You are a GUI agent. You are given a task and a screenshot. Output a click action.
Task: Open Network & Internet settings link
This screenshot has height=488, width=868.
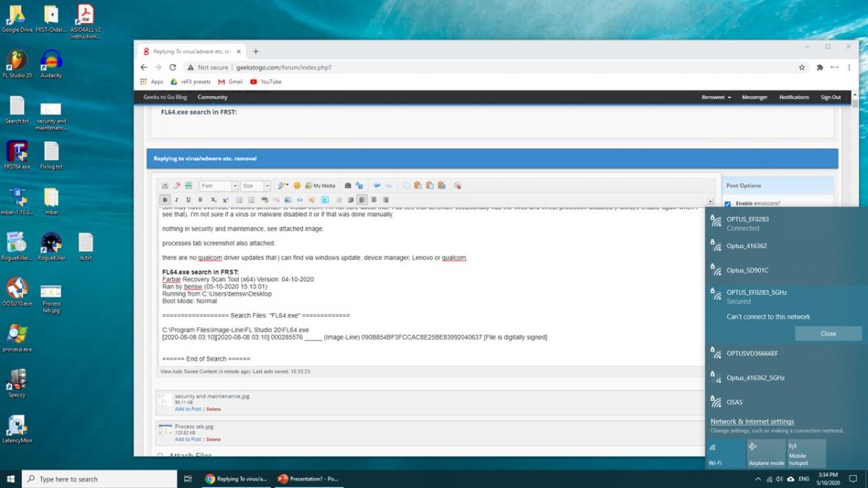[x=752, y=421]
